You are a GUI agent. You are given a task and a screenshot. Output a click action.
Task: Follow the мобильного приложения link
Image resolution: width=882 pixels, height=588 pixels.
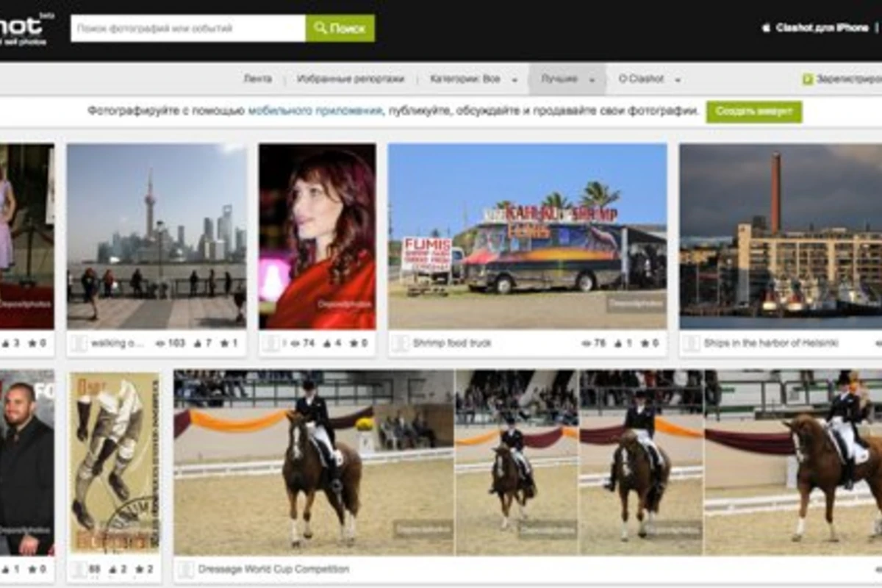click(315, 111)
